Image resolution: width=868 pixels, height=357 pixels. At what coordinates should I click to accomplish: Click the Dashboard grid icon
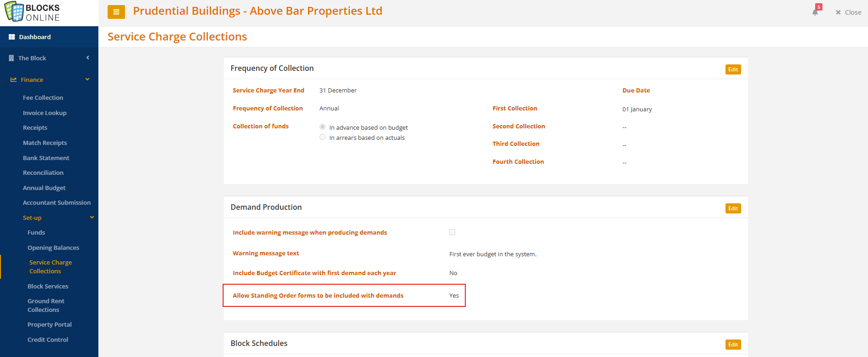[12, 37]
